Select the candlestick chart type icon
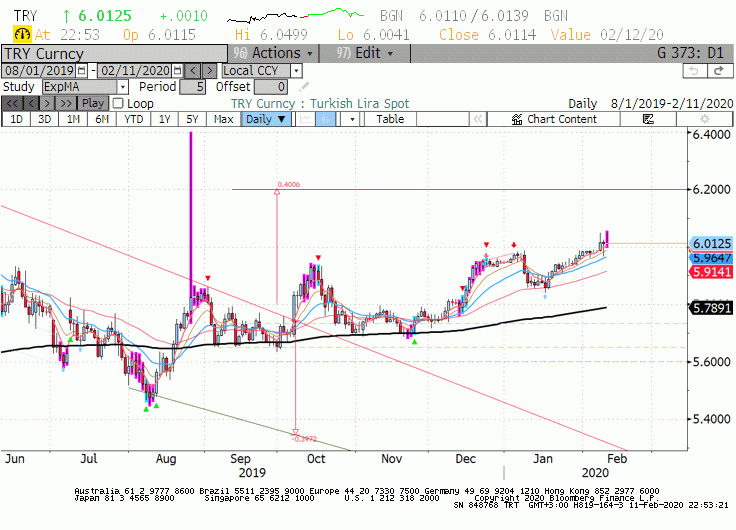Viewport: 736px width, 530px height. click(x=325, y=119)
